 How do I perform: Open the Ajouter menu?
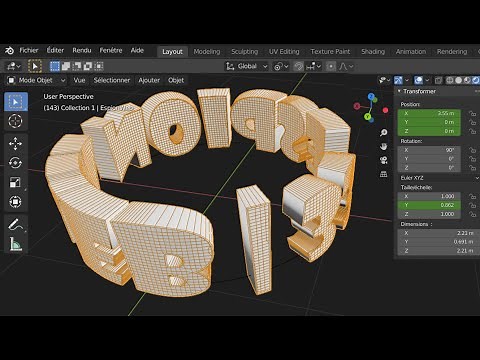pos(149,80)
